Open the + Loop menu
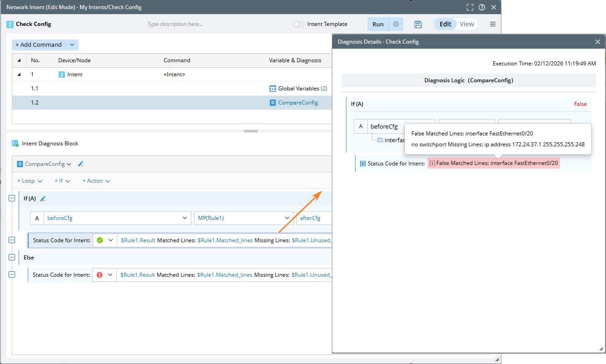 (x=30, y=181)
